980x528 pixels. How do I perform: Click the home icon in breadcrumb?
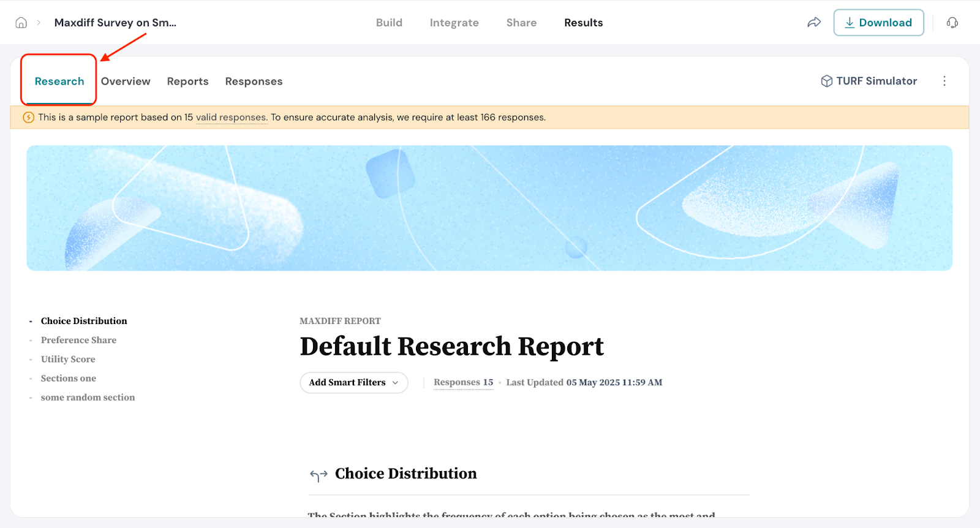coord(21,23)
